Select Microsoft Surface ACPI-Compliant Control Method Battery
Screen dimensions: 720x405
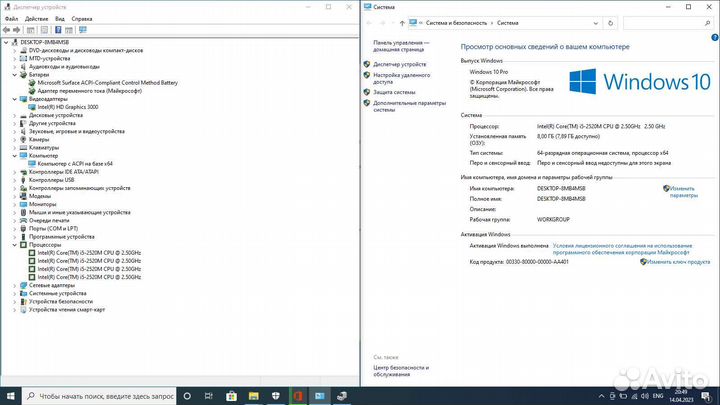[x=107, y=83]
